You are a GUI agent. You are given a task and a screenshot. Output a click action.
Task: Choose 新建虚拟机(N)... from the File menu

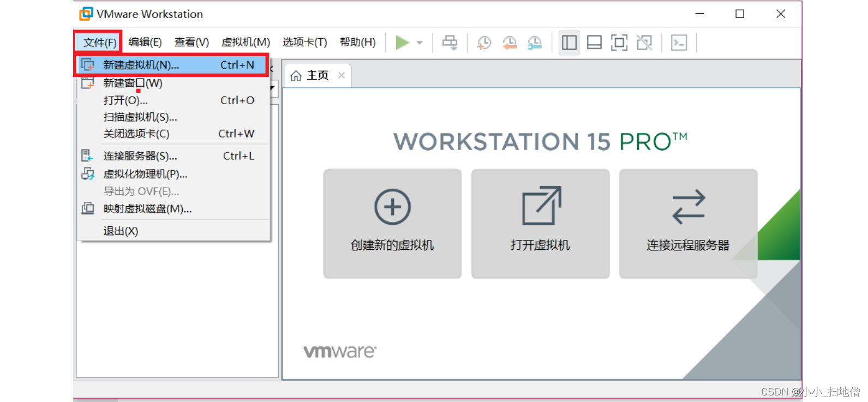[173, 65]
